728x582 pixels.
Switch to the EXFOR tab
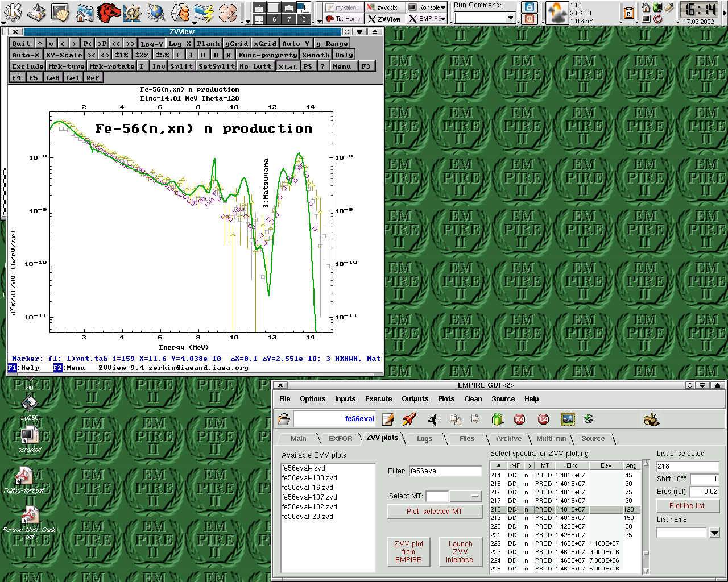(x=341, y=438)
